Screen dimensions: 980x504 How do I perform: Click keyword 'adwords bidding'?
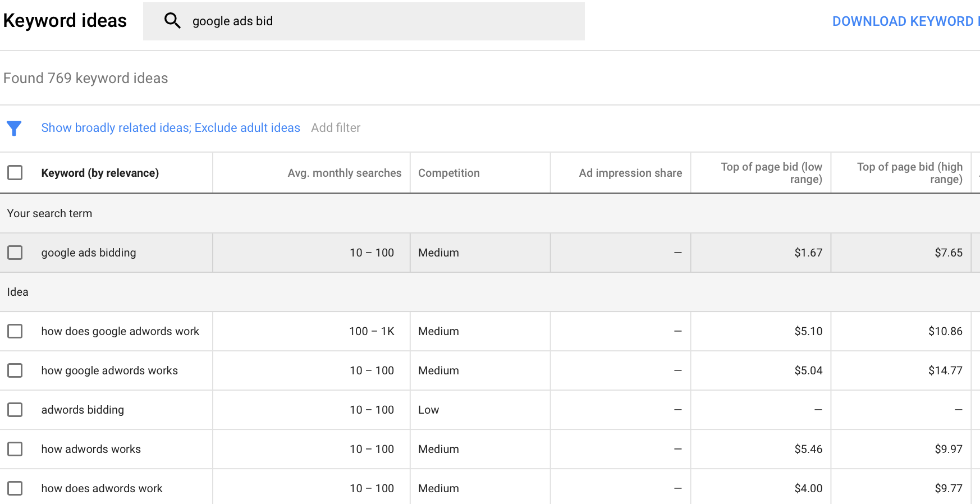point(83,410)
